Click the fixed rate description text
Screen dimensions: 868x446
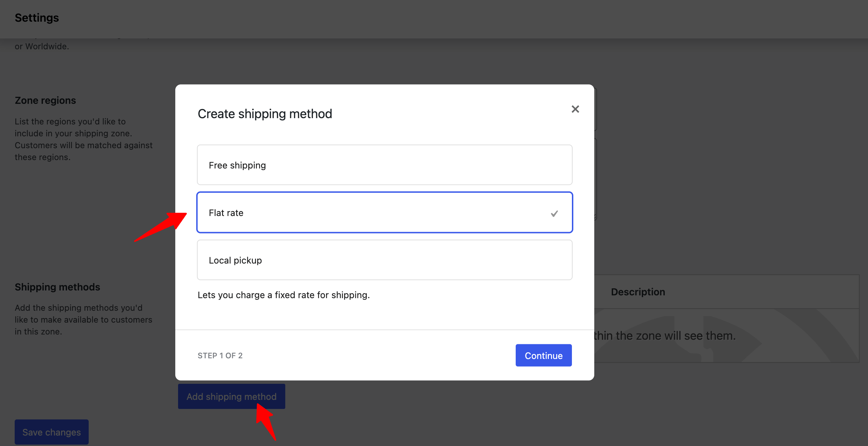click(x=284, y=295)
